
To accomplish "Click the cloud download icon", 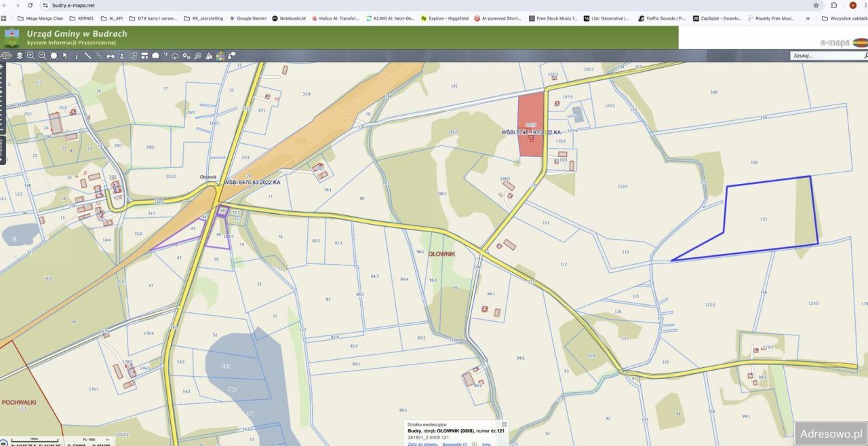I will [x=175, y=56].
